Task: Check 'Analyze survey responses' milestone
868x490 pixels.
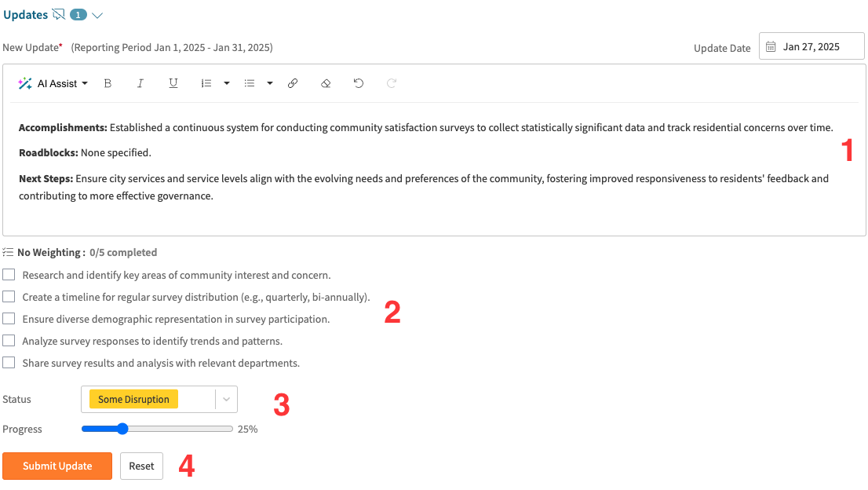Action: point(9,340)
